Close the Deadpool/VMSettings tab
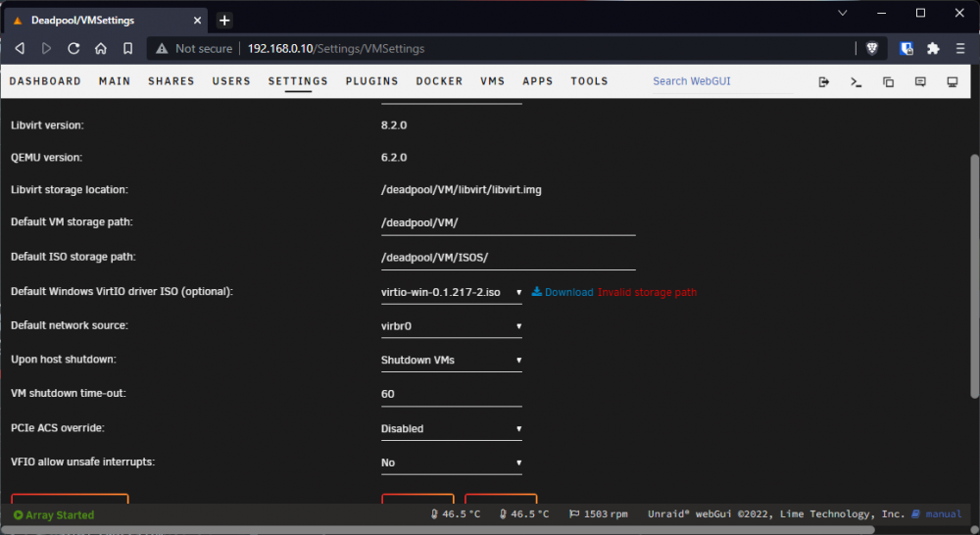Viewport: 980px width, 535px height. click(x=198, y=21)
